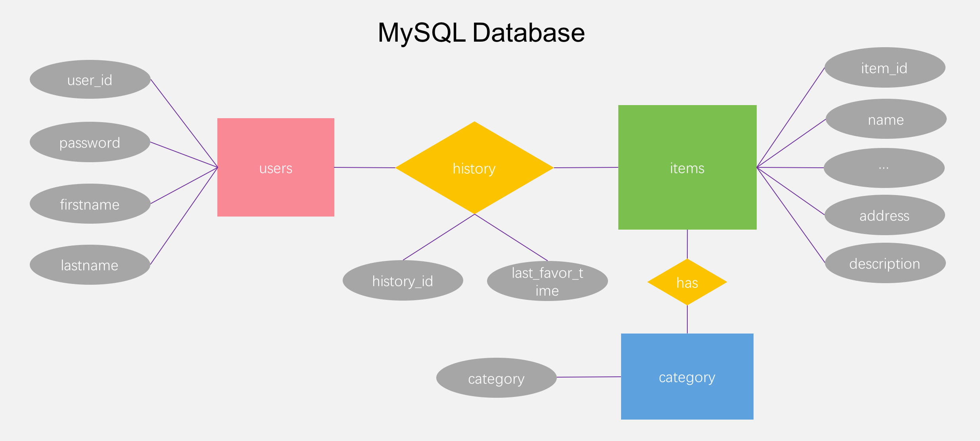Click the lastname attribute oval

click(90, 265)
